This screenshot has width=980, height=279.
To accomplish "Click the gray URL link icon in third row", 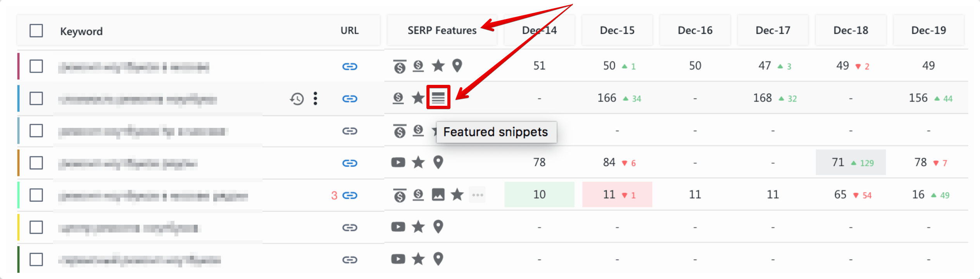I will click(350, 131).
